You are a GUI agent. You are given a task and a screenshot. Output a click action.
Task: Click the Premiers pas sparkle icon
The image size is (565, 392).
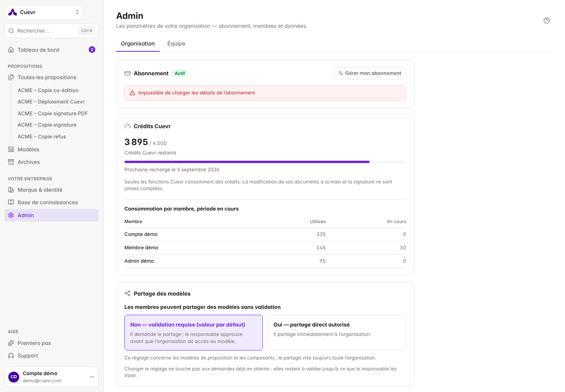coord(11,343)
